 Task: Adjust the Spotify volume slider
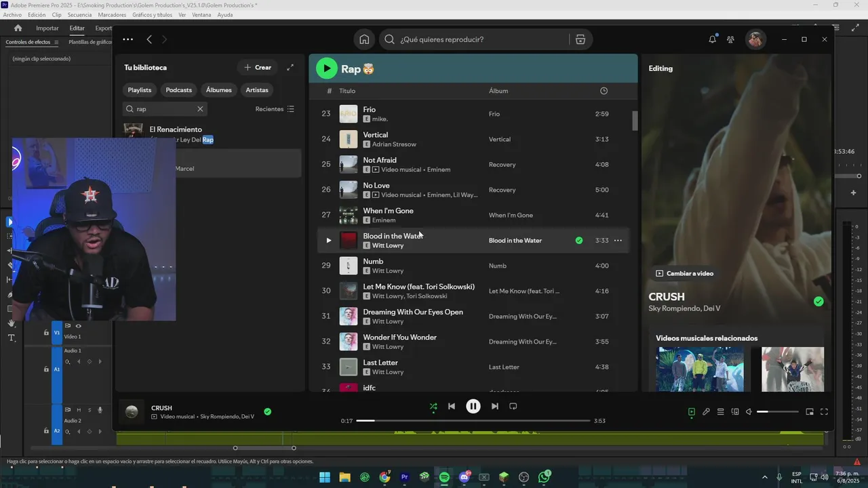[x=778, y=411]
